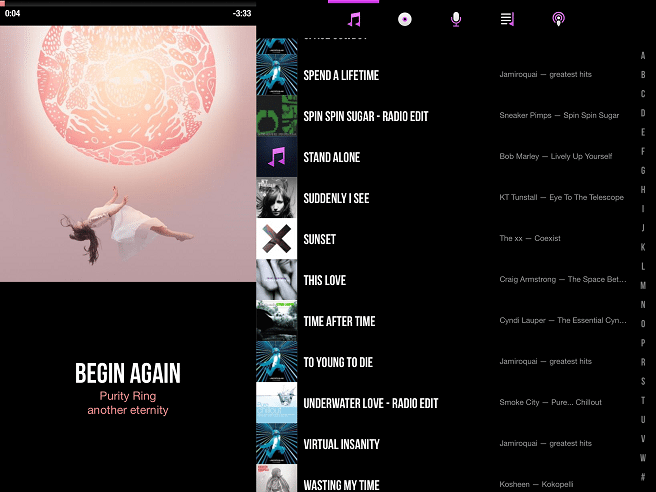Jump to letter P in index

(x=643, y=343)
